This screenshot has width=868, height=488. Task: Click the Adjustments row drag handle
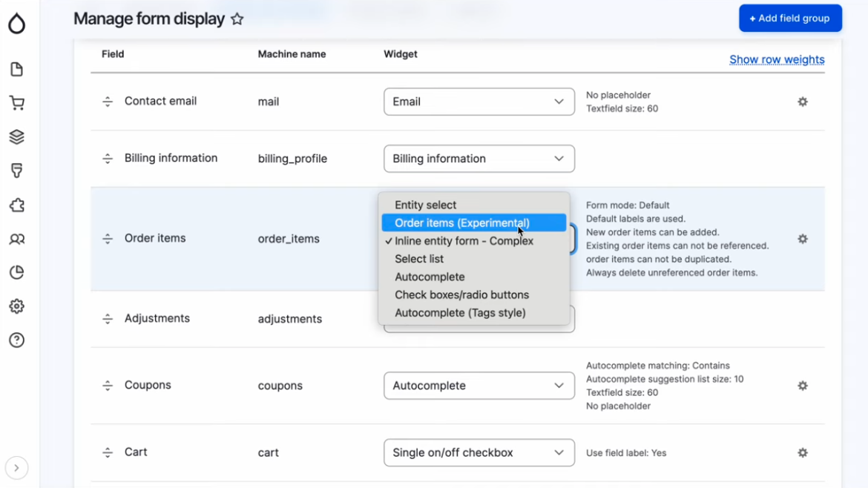pos(108,319)
